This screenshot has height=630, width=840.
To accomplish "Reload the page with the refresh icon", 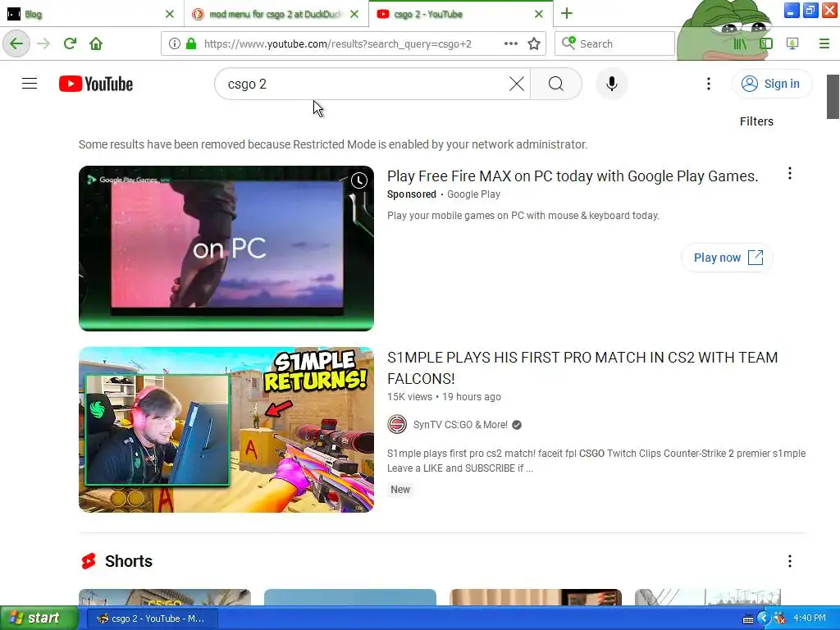I will tap(71, 43).
